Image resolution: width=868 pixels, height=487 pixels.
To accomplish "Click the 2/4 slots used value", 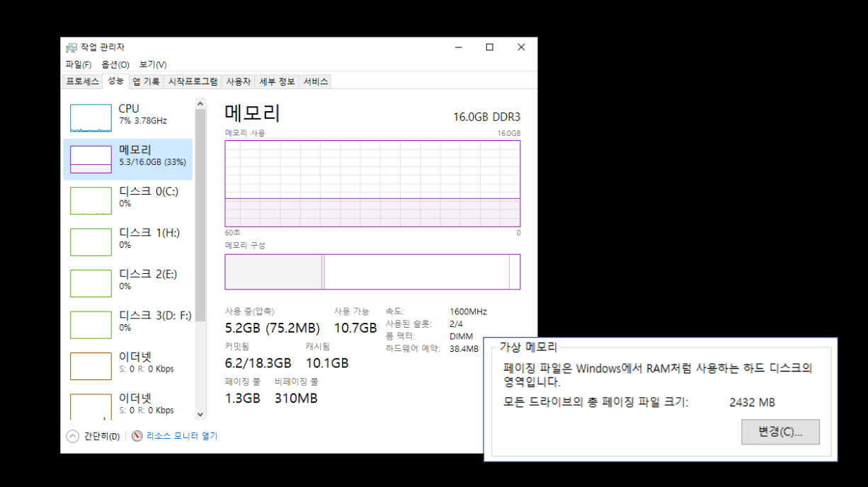I will [x=456, y=324].
